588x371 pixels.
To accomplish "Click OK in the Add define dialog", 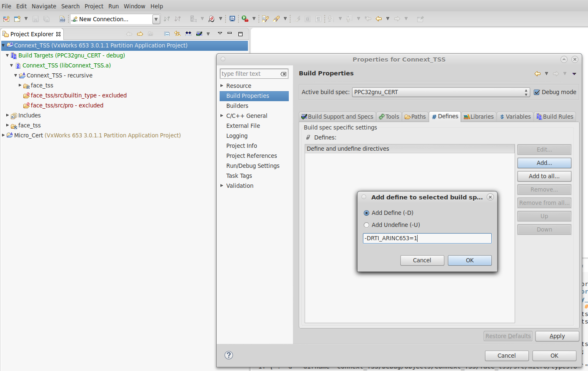I will pyautogui.click(x=470, y=260).
